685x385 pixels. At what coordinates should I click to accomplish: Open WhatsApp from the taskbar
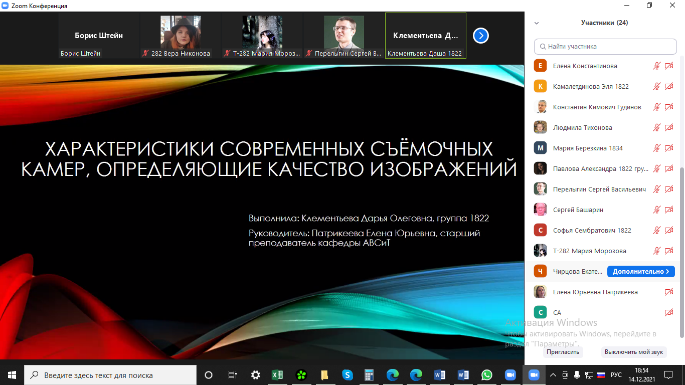[487, 375]
